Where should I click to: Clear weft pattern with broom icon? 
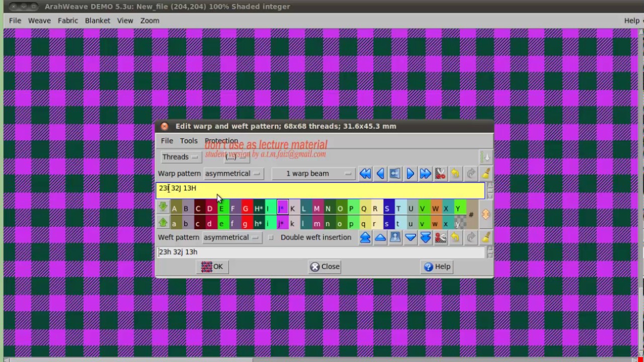(486, 237)
